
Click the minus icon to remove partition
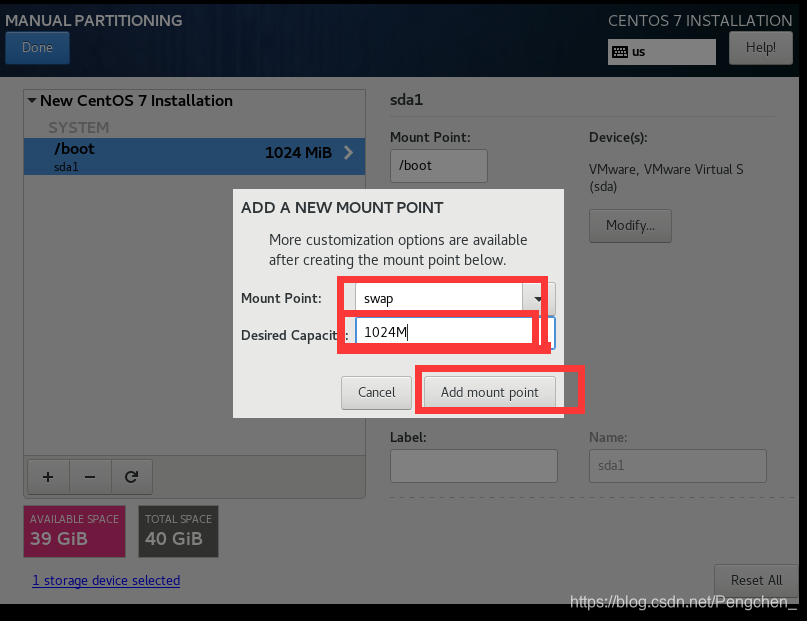90,477
